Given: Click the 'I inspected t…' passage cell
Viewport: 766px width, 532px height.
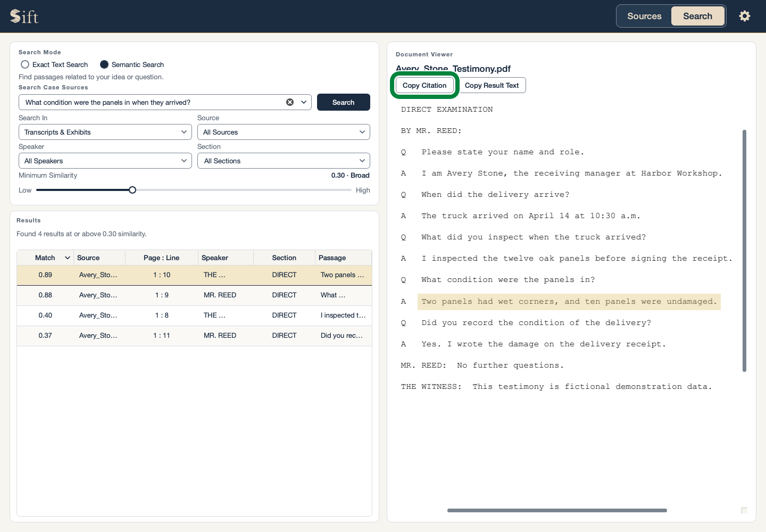Looking at the screenshot, I should pos(343,315).
